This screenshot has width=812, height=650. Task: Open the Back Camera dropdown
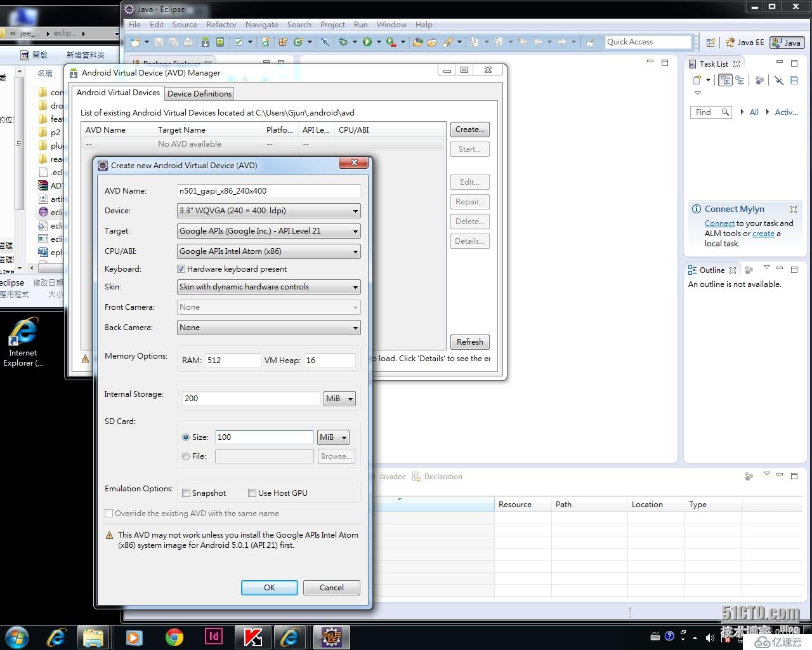pyautogui.click(x=269, y=328)
